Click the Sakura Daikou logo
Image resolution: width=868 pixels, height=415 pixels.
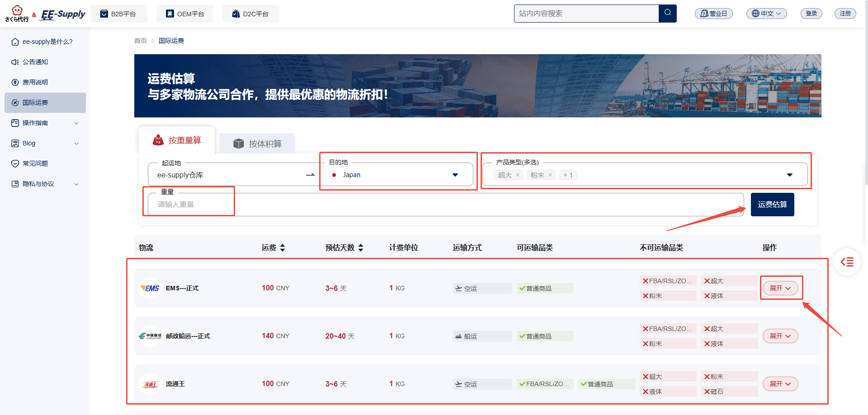17,14
